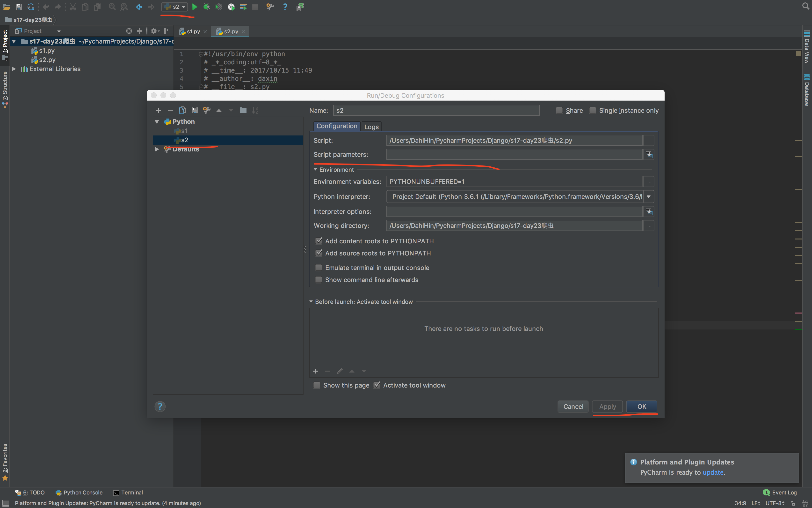
Task: Start debugging with the green bug icon
Action: (x=207, y=7)
